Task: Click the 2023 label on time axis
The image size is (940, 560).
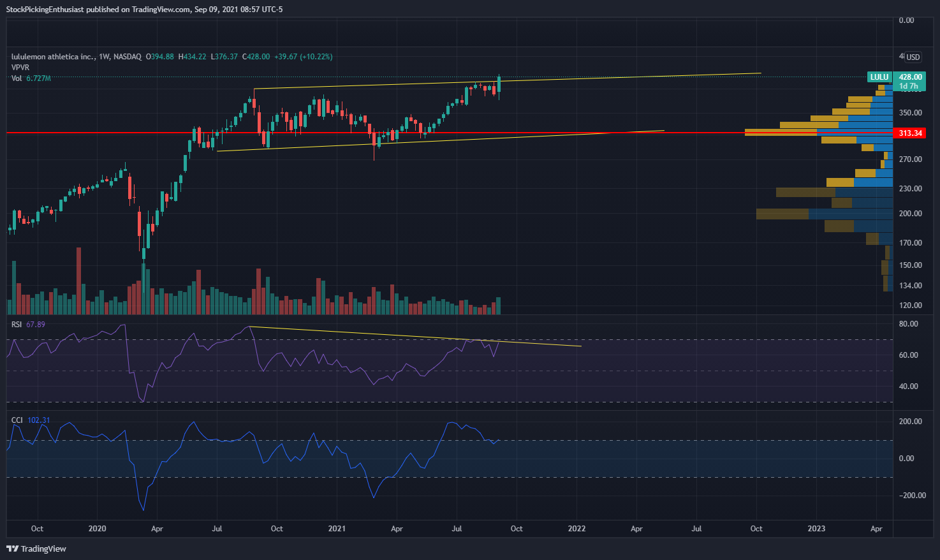Action: pyautogui.click(x=816, y=529)
